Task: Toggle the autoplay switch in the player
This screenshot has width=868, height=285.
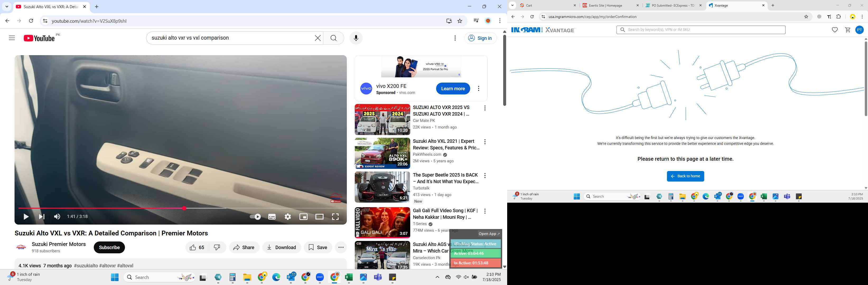Action: (255, 217)
